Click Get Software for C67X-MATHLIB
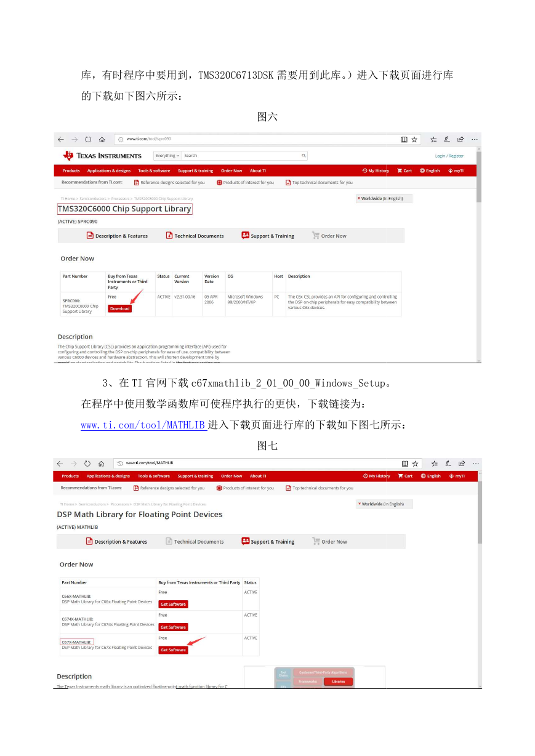Image resolution: width=535 pixels, height=756 pixels. (x=173, y=649)
